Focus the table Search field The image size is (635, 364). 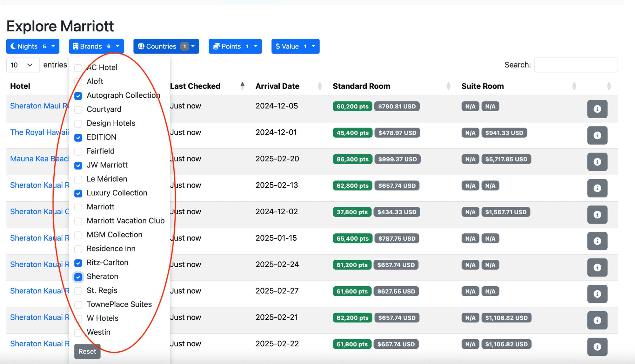576,65
